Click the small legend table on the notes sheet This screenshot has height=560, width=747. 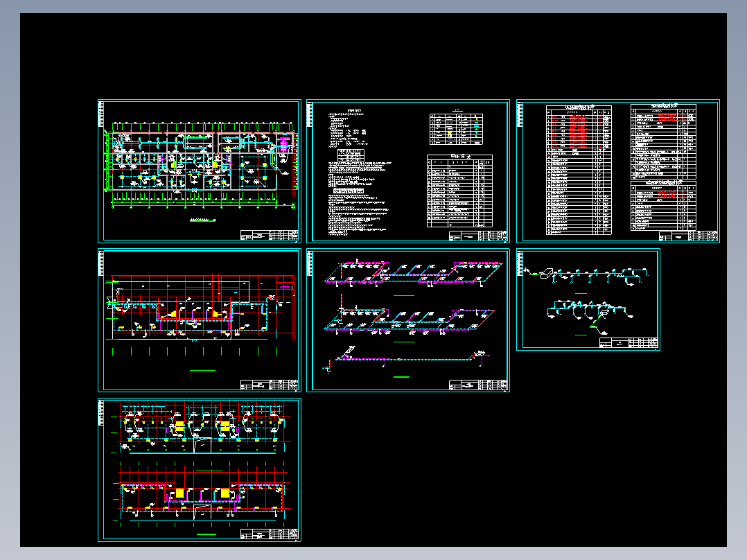click(457, 129)
